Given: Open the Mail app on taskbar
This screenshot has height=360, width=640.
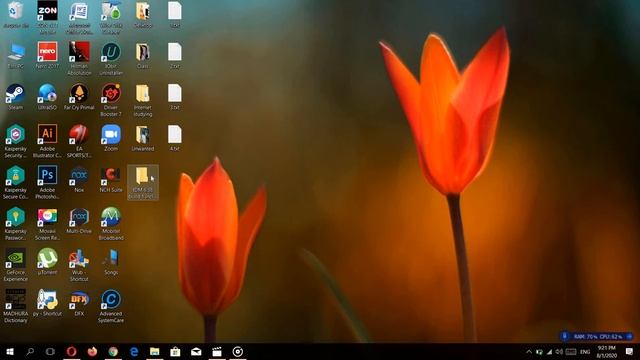Looking at the screenshot, I should tap(196, 351).
